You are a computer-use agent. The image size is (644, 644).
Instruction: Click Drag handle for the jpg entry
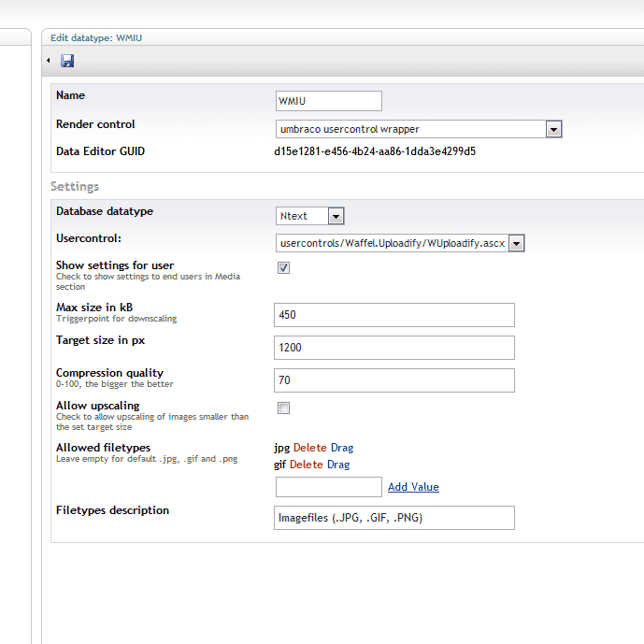342,448
